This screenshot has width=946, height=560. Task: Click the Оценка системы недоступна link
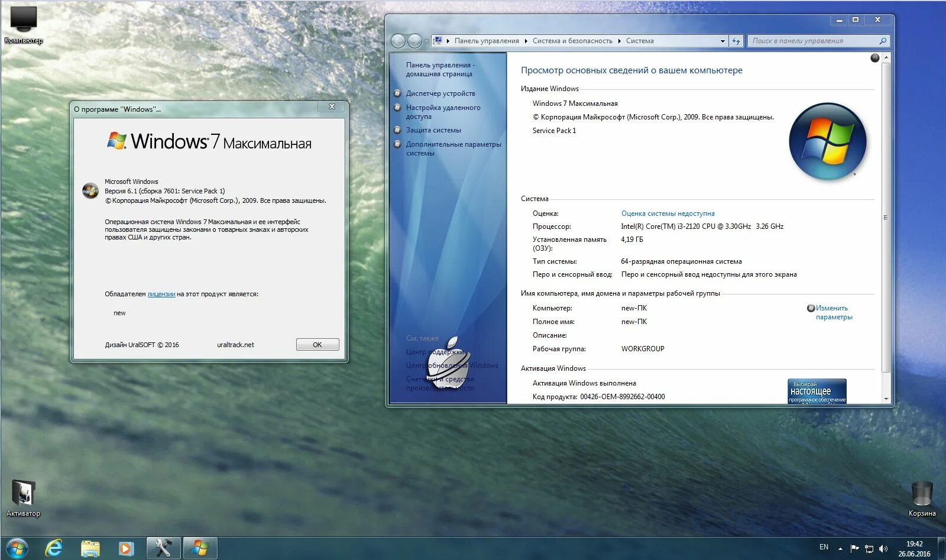click(x=668, y=213)
